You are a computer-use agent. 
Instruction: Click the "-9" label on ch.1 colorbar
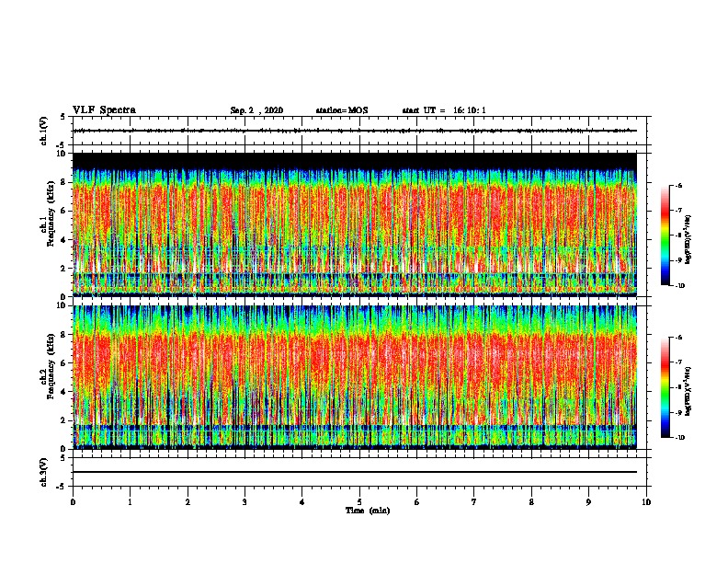pos(678,260)
